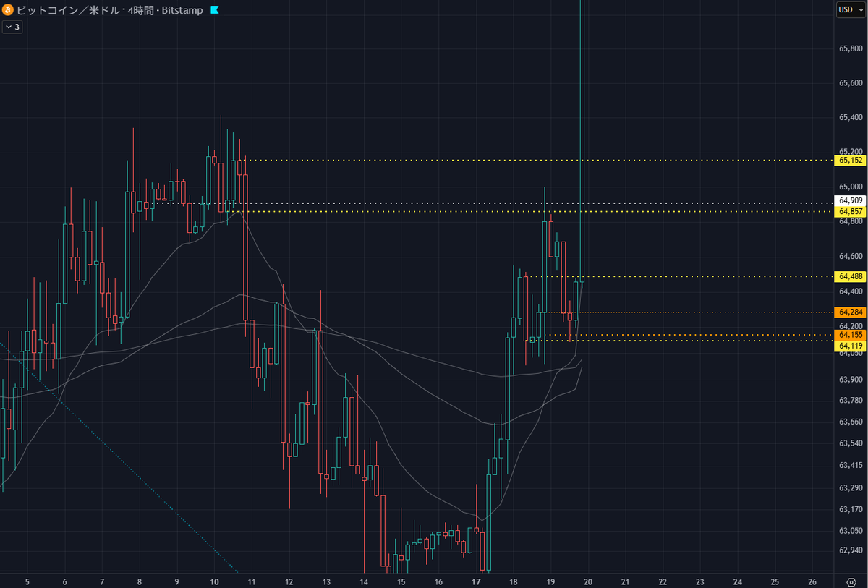Click date 25 on time axis
The width and height of the screenshot is (868, 588).
(775, 581)
